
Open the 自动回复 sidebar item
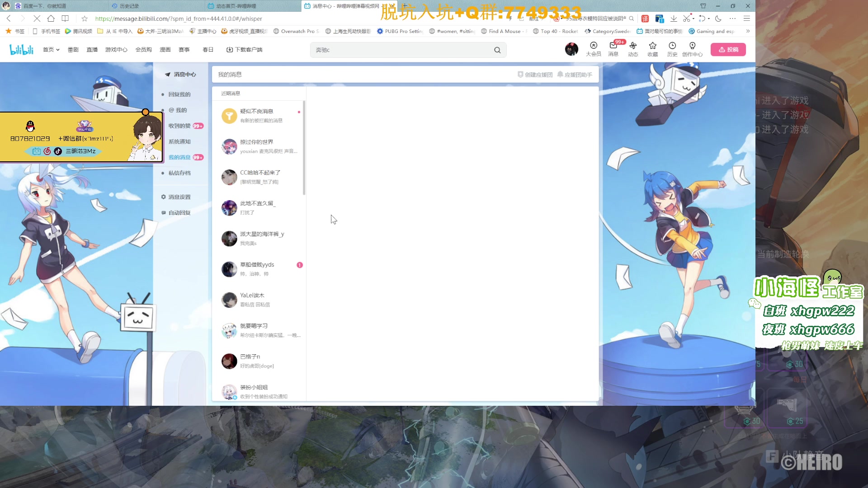click(176, 213)
